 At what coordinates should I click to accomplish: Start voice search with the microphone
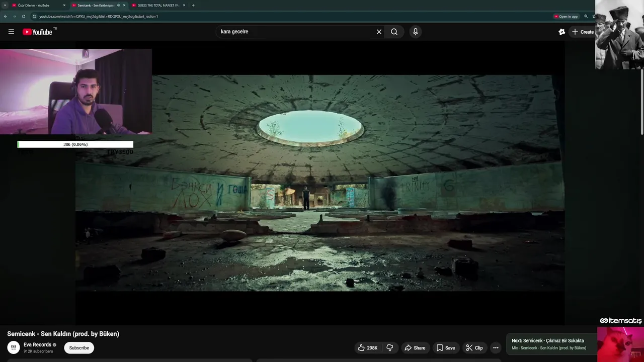tap(415, 32)
